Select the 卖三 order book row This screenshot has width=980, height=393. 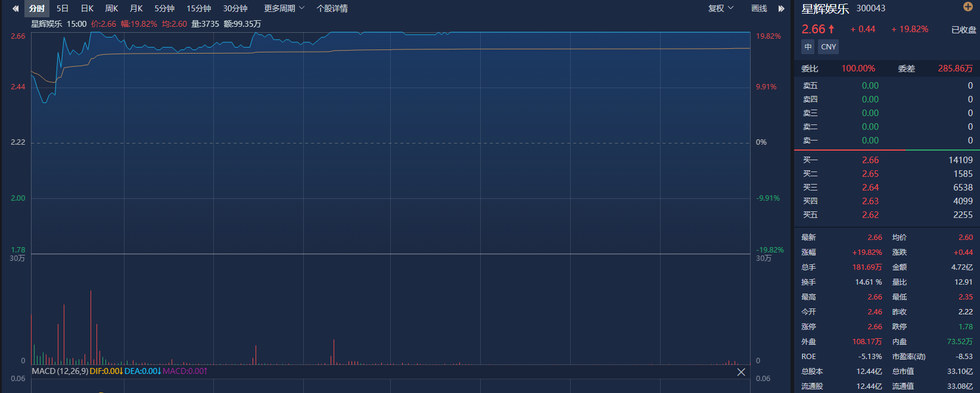pos(887,113)
